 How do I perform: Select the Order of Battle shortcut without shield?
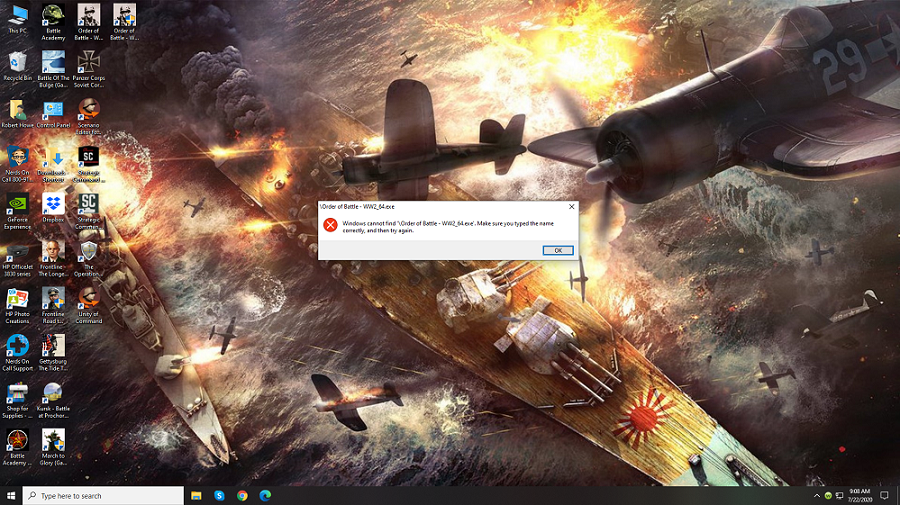point(88,22)
